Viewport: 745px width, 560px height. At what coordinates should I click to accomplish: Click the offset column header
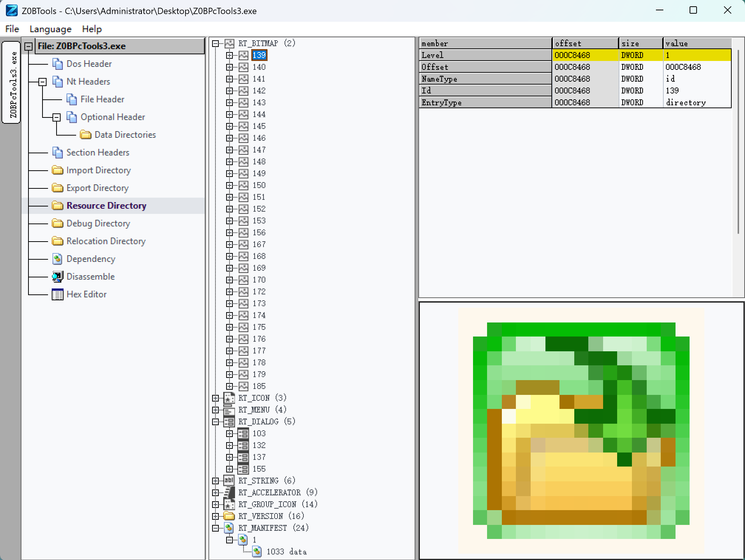(585, 44)
